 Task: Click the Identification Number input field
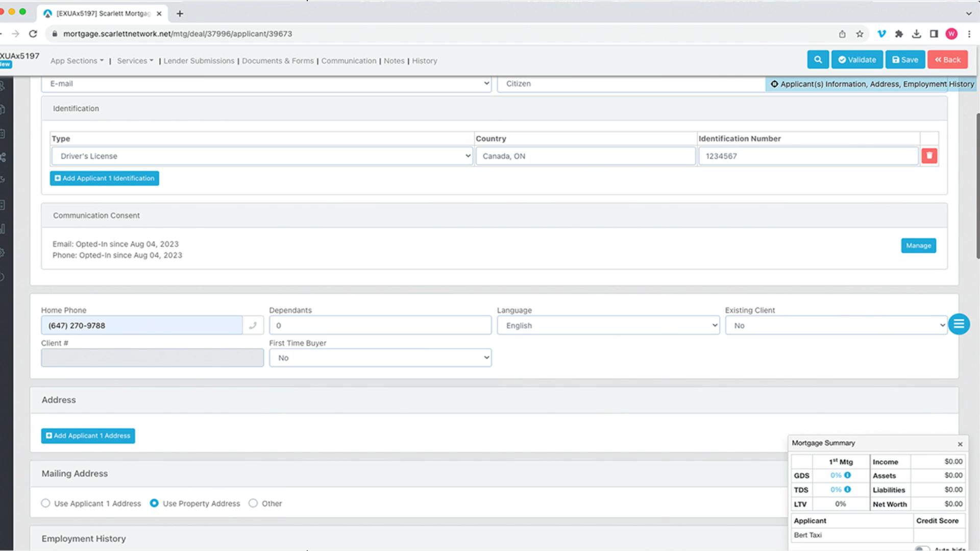(808, 156)
